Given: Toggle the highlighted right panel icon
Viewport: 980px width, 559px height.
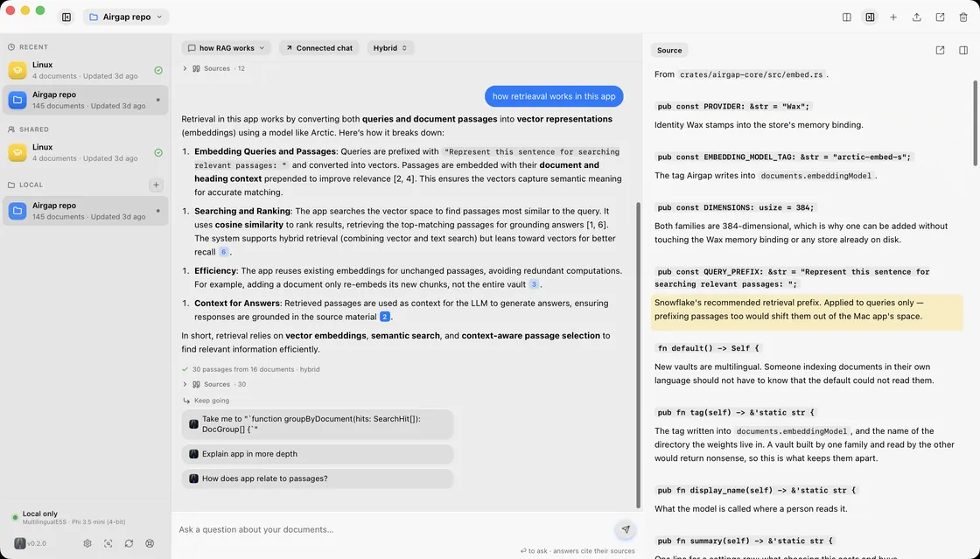Looking at the screenshot, I should click(x=870, y=17).
